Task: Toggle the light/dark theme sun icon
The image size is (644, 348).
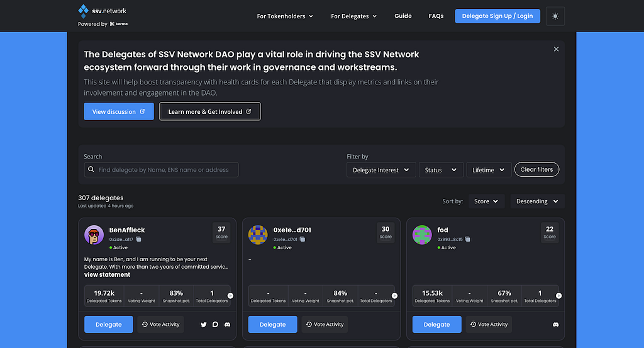Action: (555, 16)
